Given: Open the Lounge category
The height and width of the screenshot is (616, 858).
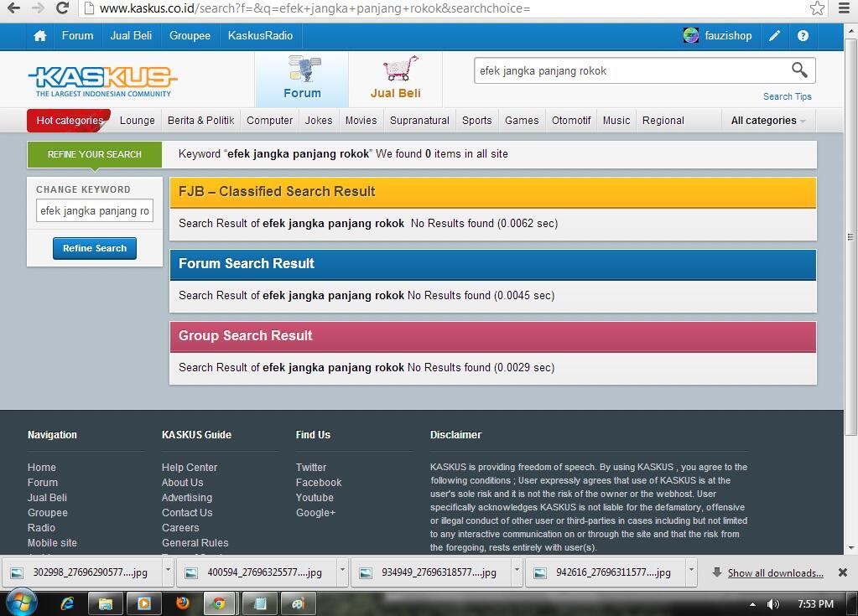Looking at the screenshot, I should pyautogui.click(x=138, y=121).
